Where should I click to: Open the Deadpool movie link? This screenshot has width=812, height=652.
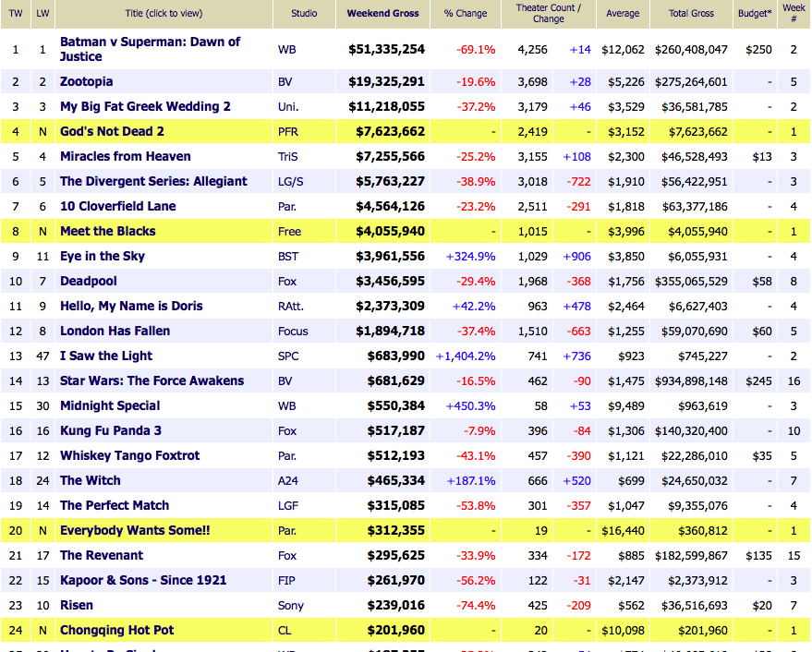click(88, 281)
